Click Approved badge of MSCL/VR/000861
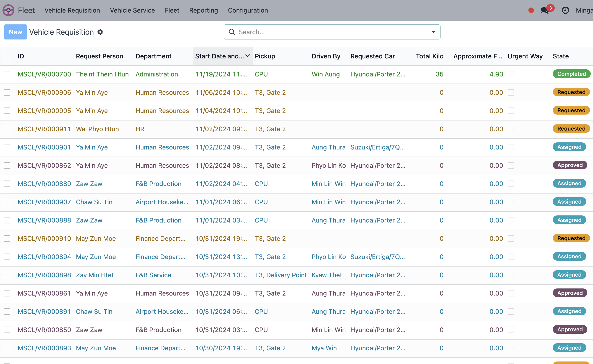This screenshot has height=364, width=593. [x=570, y=293]
